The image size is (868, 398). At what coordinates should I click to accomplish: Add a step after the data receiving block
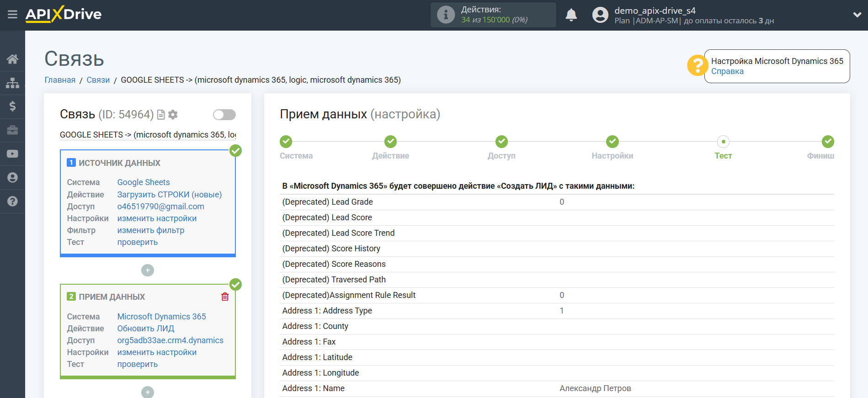click(148, 392)
